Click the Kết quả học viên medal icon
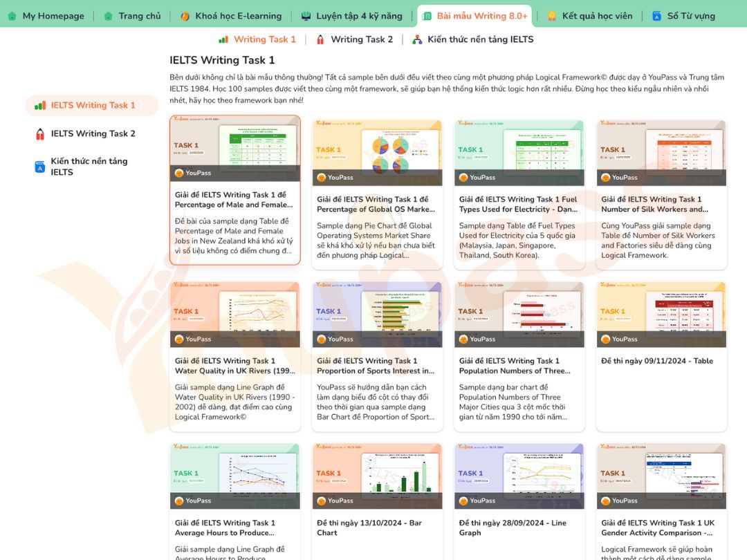 tap(552, 16)
